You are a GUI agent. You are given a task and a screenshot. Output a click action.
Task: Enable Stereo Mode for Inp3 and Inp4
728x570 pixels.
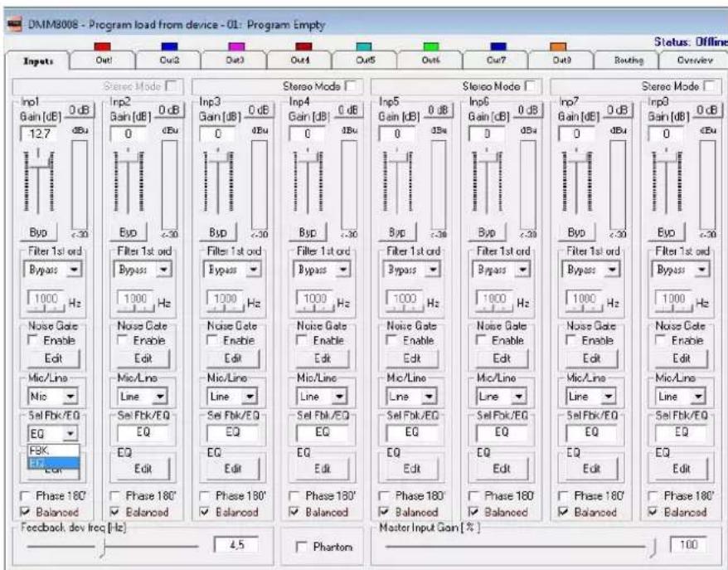click(351, 86)
